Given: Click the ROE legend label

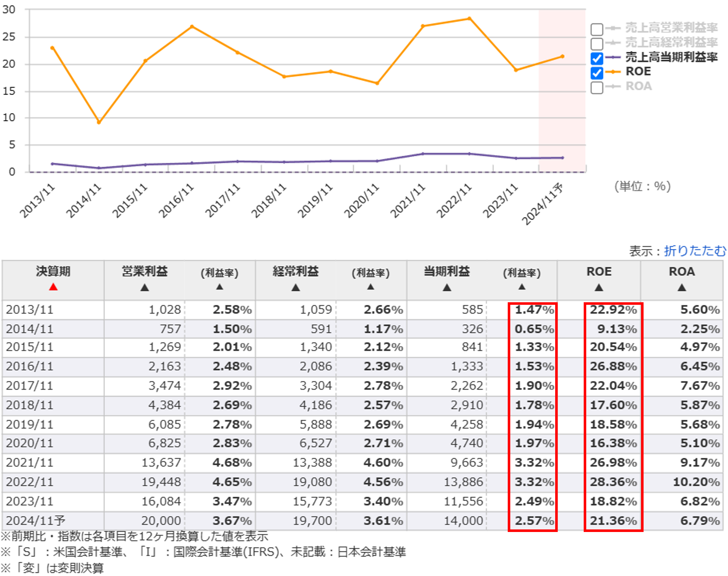Looking at the screenshot, I should [x=638, y=71].
